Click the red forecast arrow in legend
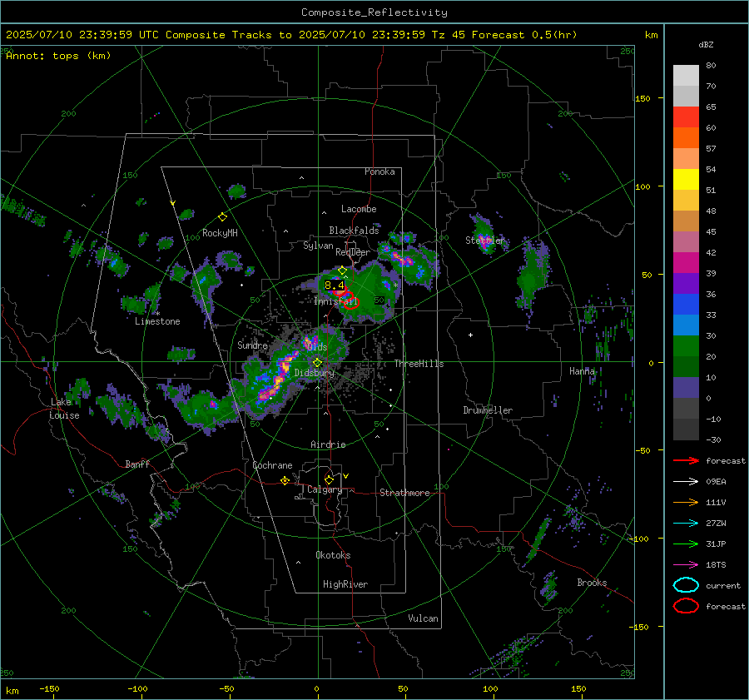 pos(686,460)
